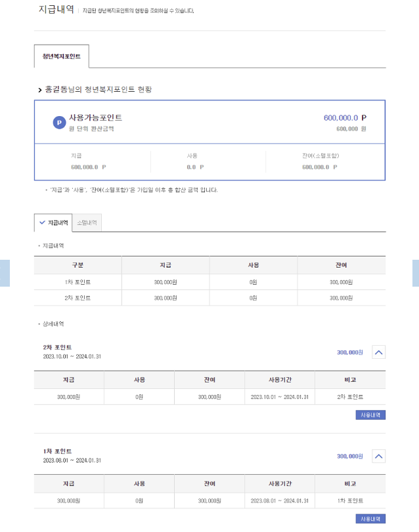Switch to the 소멸내역 tab
The width and height of the screenshot is (419, 532).
87,222
